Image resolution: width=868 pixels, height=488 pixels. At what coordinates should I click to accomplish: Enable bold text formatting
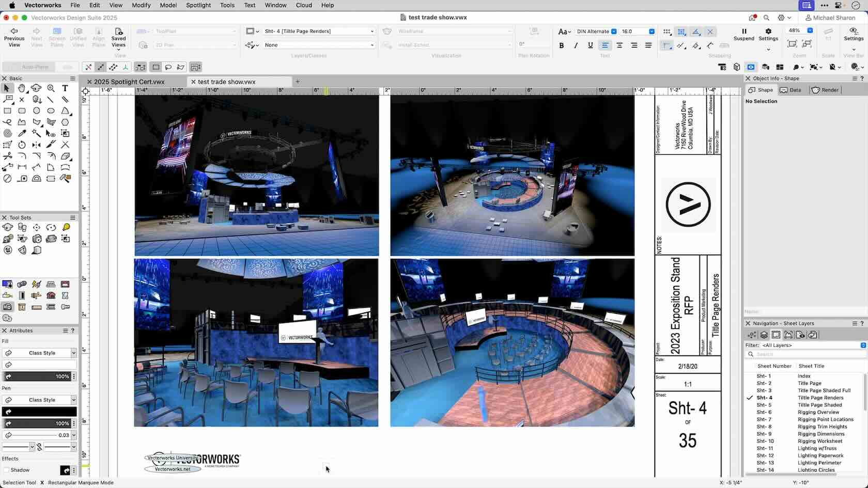click(x=562, y=45)
